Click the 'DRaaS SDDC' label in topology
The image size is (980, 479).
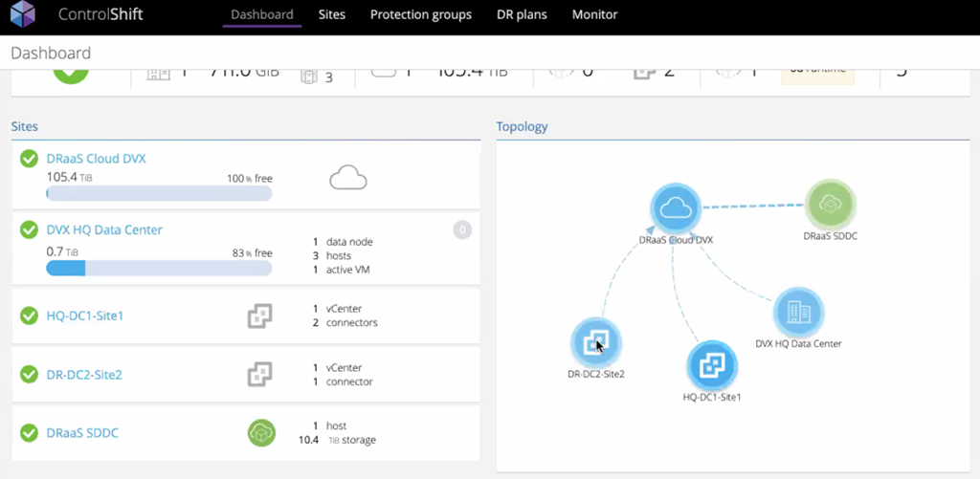coord(830,236)
